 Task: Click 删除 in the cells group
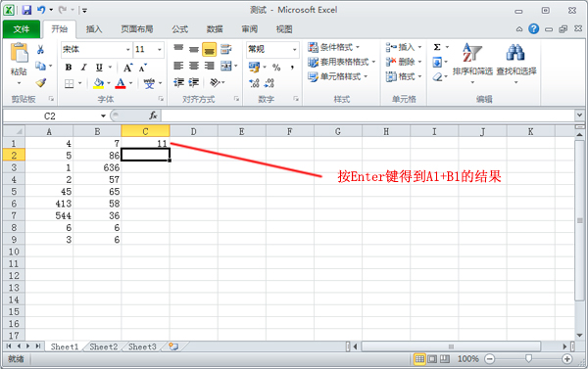point(404,62)
